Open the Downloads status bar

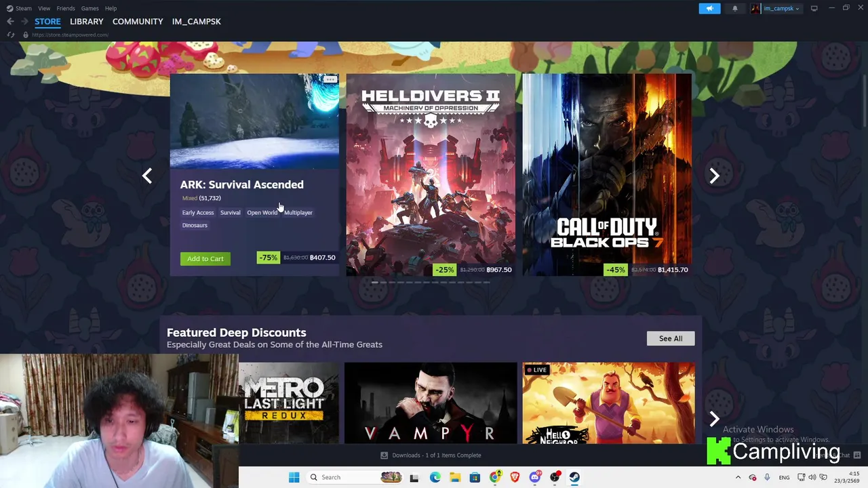431,455
